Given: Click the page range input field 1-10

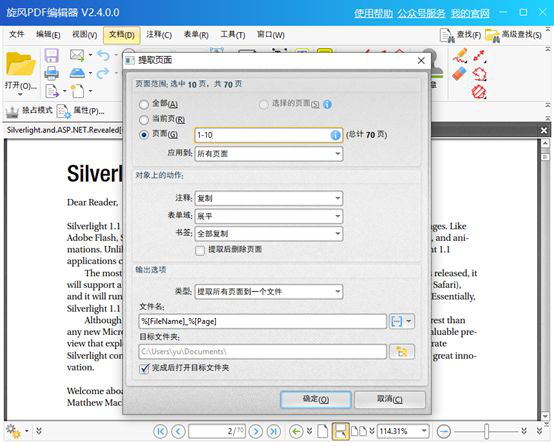Looking at the screenshot, I should (x=269, y=135).
